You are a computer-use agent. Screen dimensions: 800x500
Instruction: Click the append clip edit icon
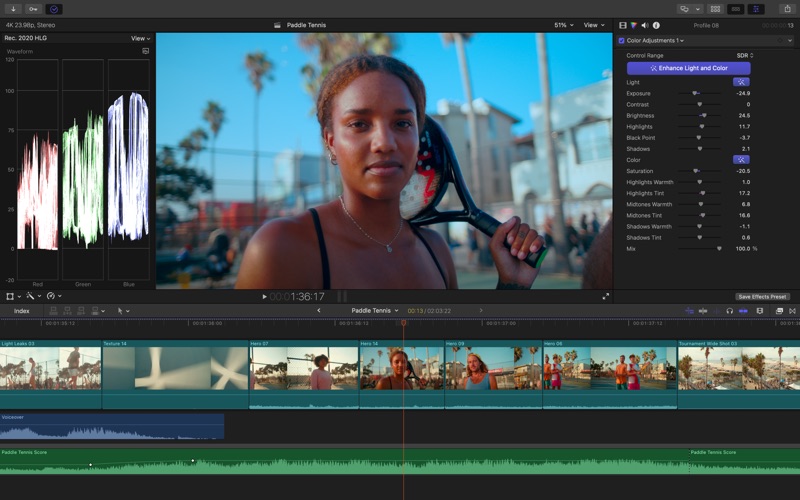pyautogui.click(x=81, y=311)
